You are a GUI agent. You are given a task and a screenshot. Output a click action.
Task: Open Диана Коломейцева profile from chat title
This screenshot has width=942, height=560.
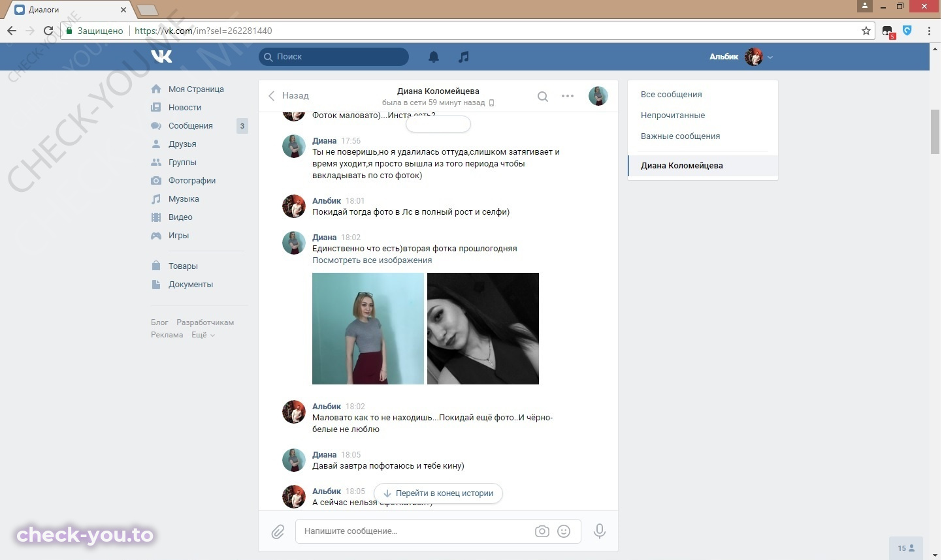[438, 91]
